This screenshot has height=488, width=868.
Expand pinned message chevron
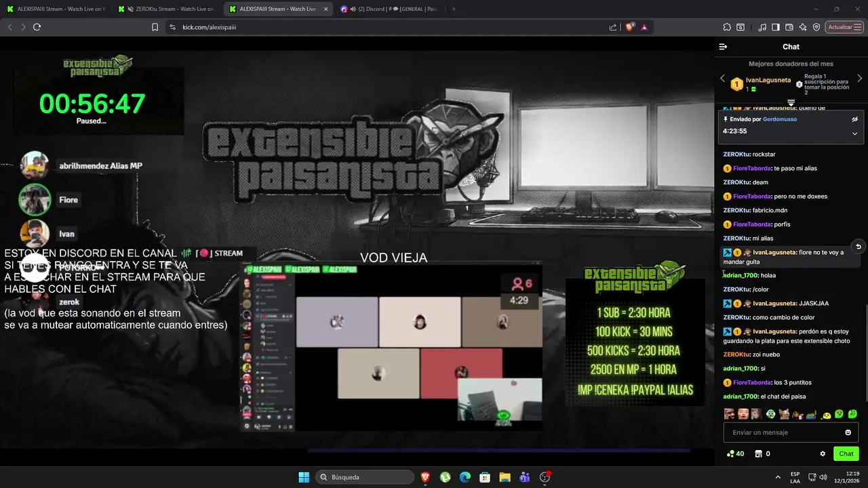click(x=854, y=134)
